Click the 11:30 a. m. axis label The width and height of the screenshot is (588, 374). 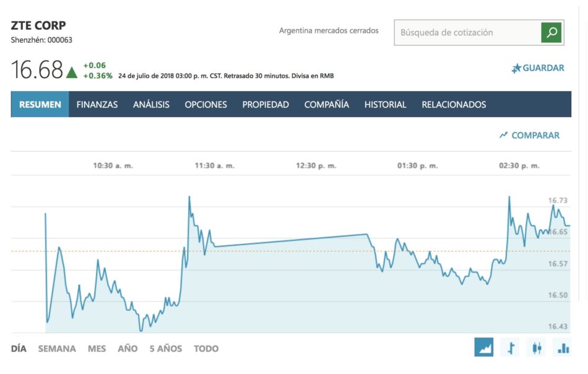[215, 165]
